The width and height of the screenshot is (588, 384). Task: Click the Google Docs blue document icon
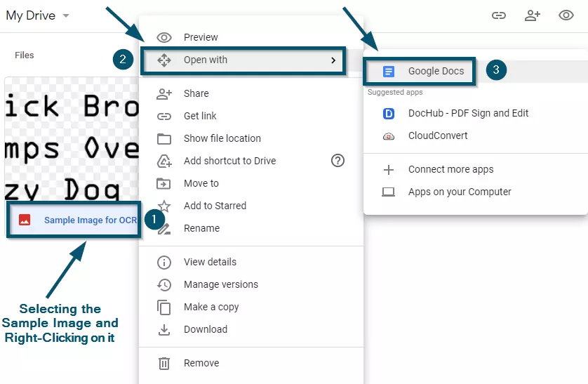coord(389,71)
